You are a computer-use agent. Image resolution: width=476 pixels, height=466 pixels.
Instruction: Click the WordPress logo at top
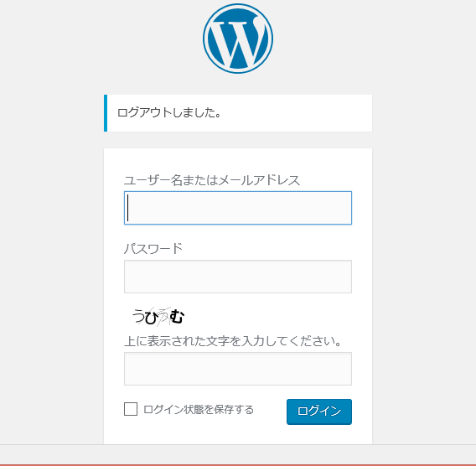pos(238,39)
